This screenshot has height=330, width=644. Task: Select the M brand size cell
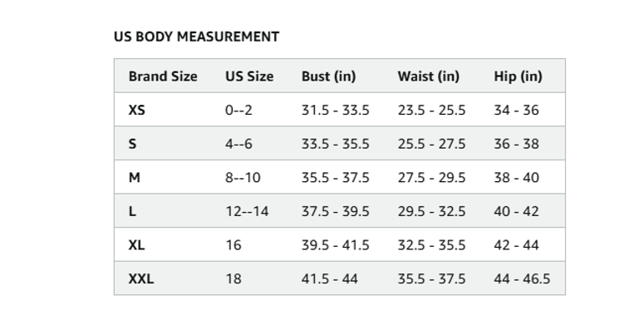[x=135, y=178]
